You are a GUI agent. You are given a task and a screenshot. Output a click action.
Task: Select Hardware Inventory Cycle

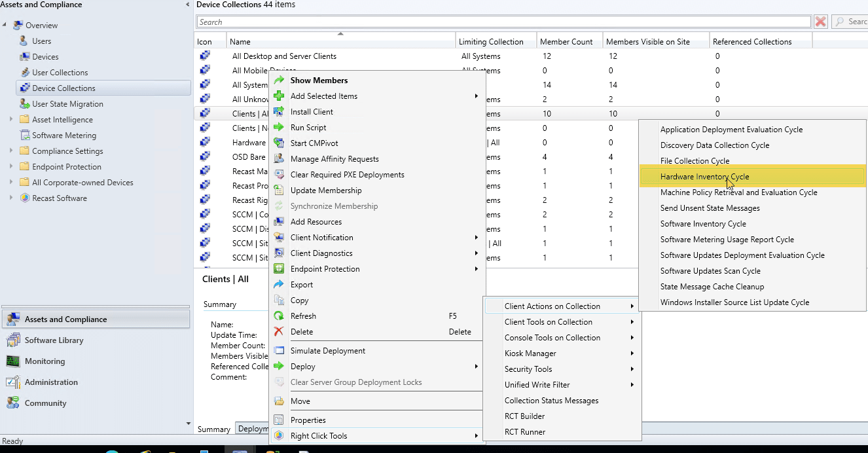[704, 177]
